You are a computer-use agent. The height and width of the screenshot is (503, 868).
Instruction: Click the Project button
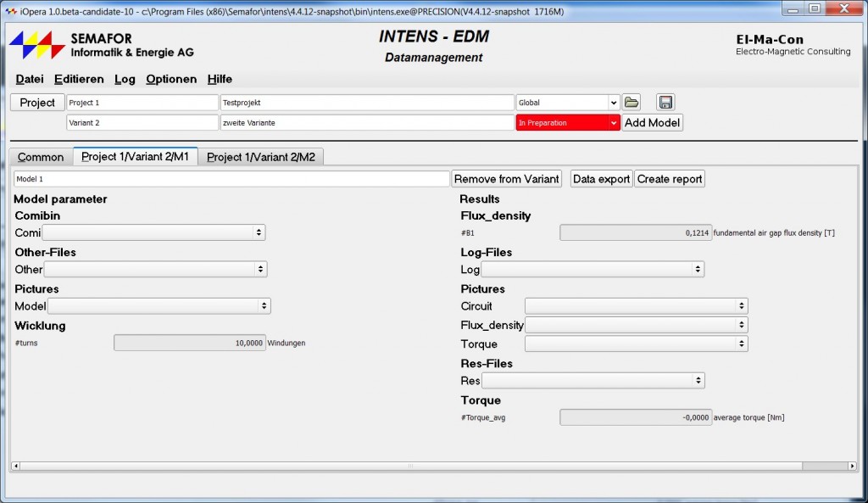(x=37, y=103)
